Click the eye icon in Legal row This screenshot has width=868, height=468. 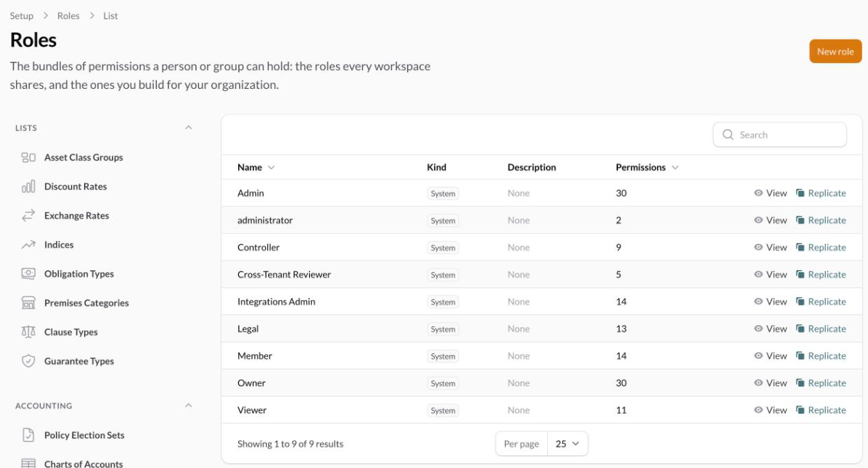(x=758, y=328)
